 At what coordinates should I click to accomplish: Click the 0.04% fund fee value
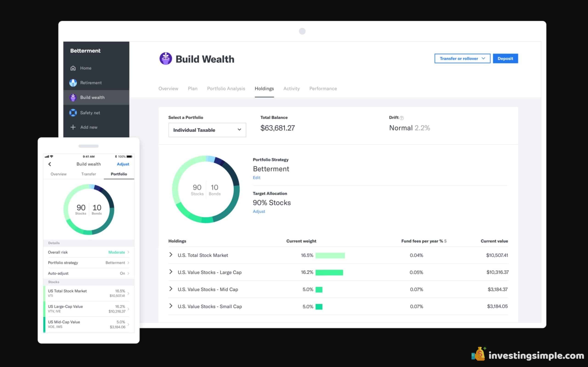click(x=416, y=255)
